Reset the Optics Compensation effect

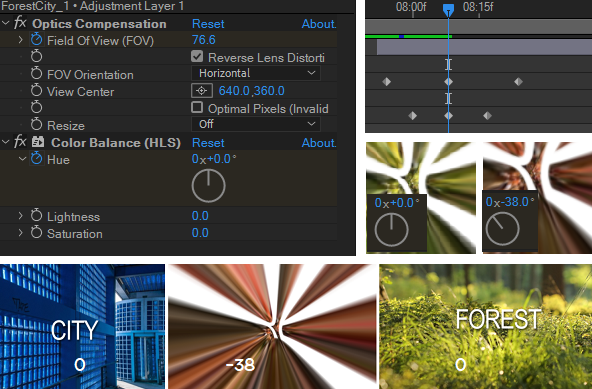208,24
